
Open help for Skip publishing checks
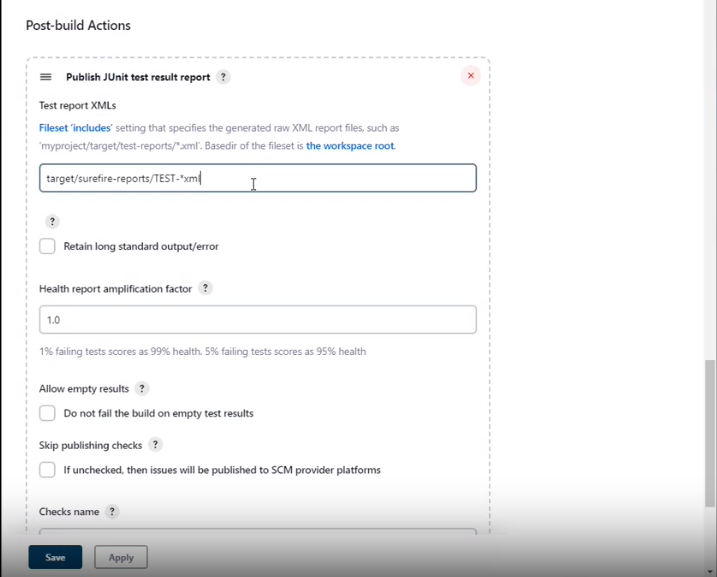pos(156,445)
